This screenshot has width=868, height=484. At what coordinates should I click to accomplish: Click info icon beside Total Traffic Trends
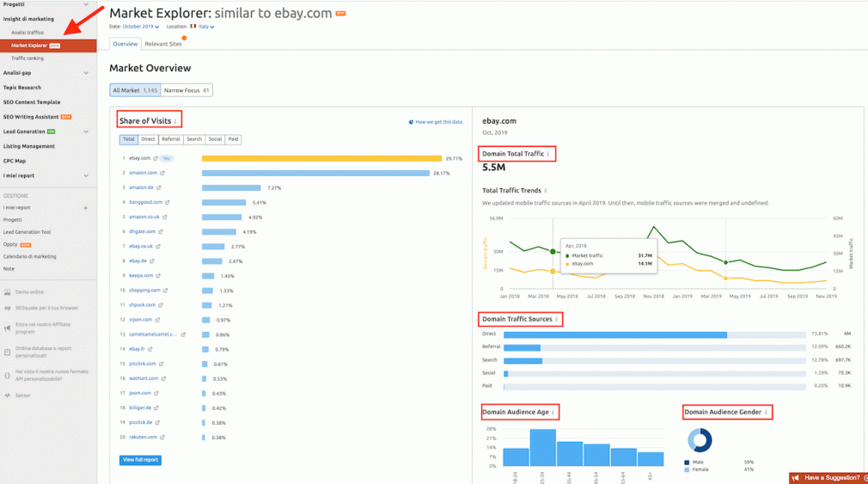coord(545,191)
